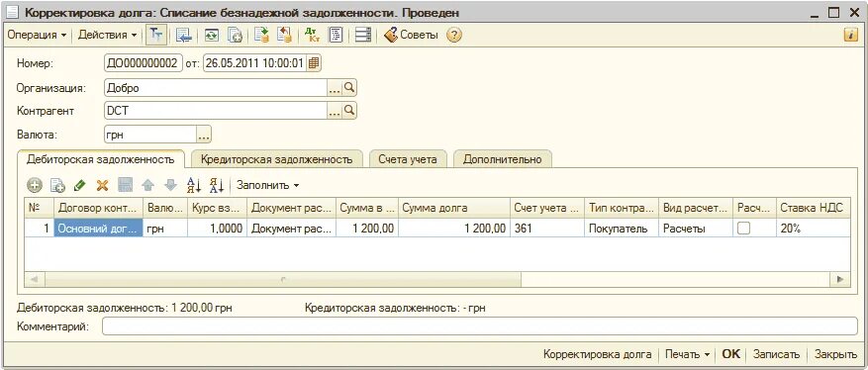
Task: Open the Действия menu
Action: point(108,35)
